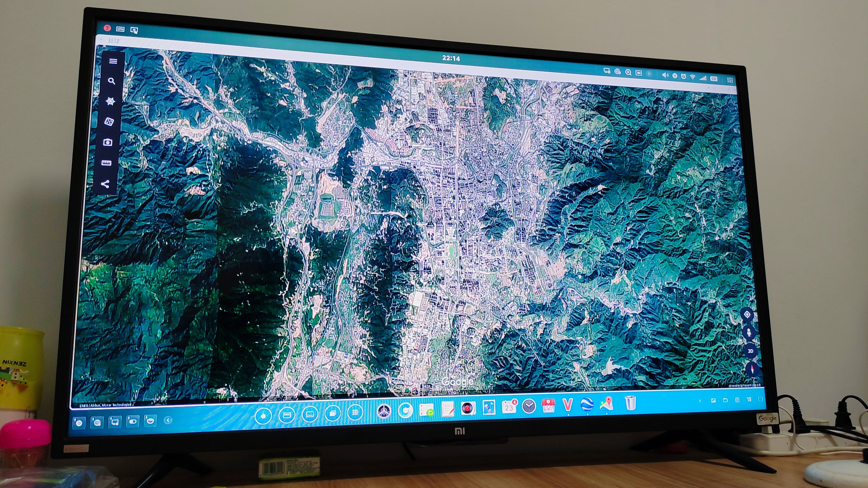868x488 pixels.
Task: Click the Google Earth search magnifier icon
Action: point(112,81)
